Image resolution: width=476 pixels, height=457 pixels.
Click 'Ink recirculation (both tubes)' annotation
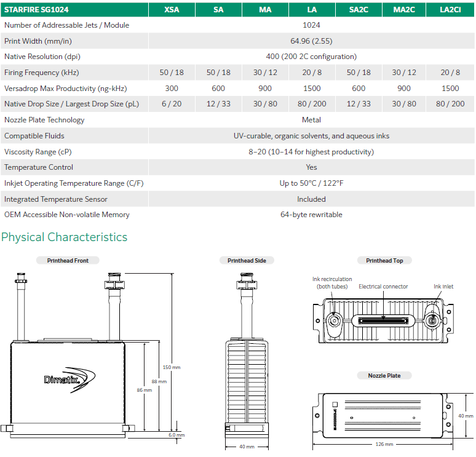(332, 283)
